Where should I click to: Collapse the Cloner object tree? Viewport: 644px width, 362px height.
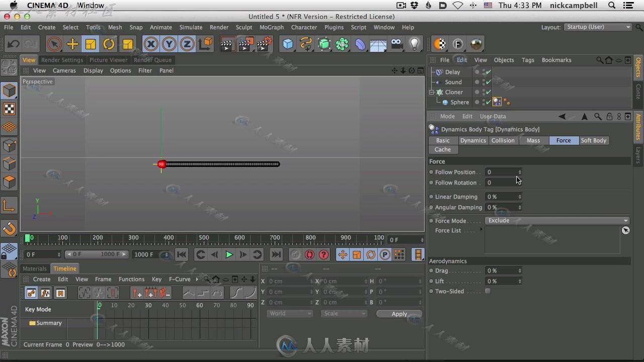click(432, 92)
